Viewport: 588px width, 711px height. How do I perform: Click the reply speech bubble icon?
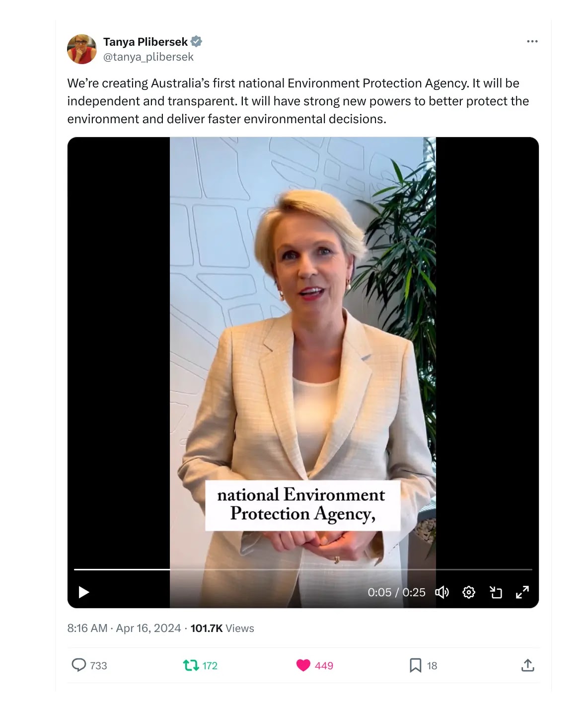79,665
